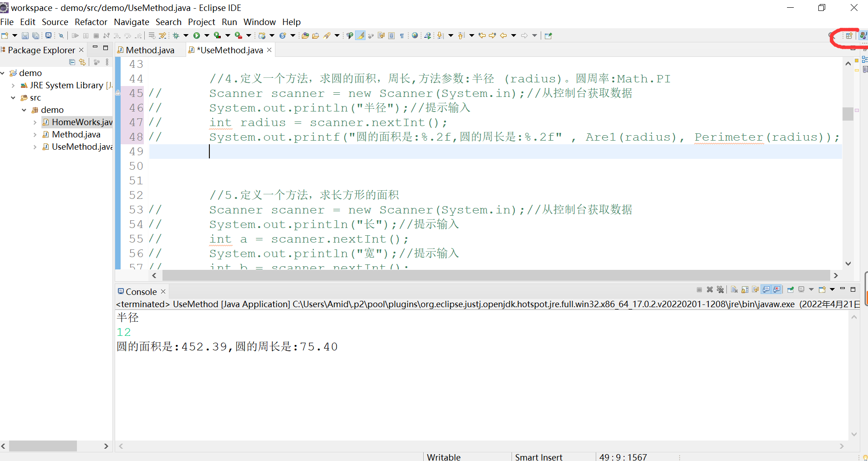Toggle Show Whitespace Characters
The height and width of the screenshot is (461, 868).
tap(401, 35)
